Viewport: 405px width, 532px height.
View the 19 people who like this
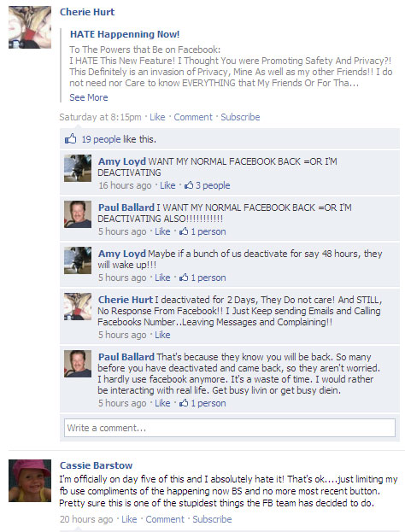101,139
